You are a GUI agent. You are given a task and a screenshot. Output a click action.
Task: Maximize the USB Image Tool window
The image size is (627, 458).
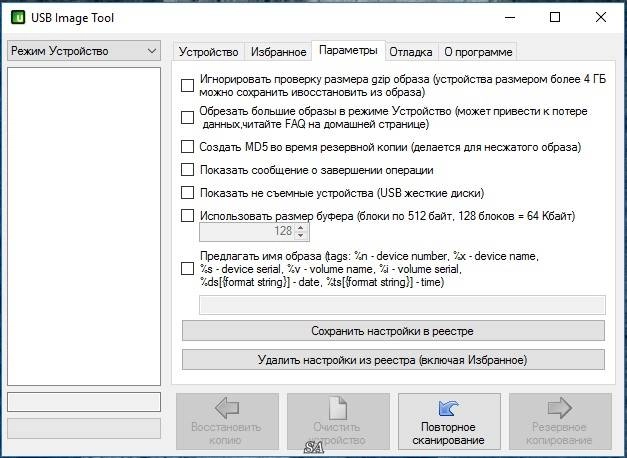555,18
